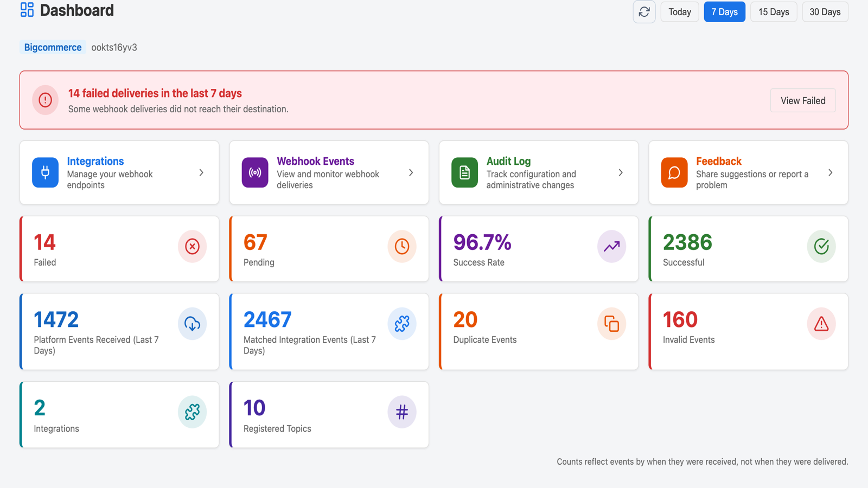Click the View Failed button
868x488 pixels.
(x=803, y=100)
